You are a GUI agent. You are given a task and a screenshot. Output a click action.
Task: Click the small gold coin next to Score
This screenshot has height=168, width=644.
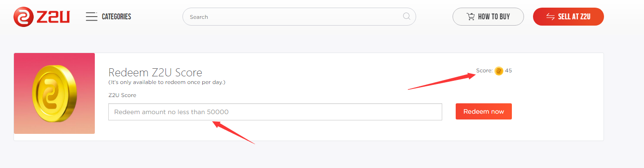point(499,71)
